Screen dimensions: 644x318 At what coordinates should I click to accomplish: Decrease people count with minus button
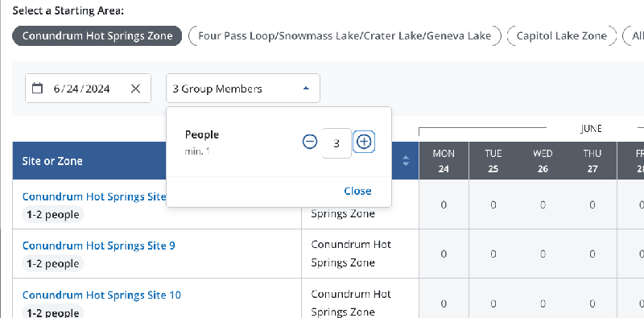[310, 142]
